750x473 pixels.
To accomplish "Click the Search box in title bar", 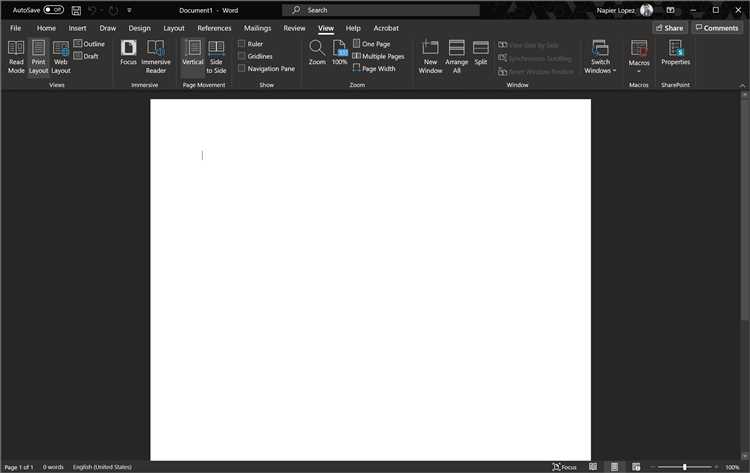I will (x=381, y=10).
